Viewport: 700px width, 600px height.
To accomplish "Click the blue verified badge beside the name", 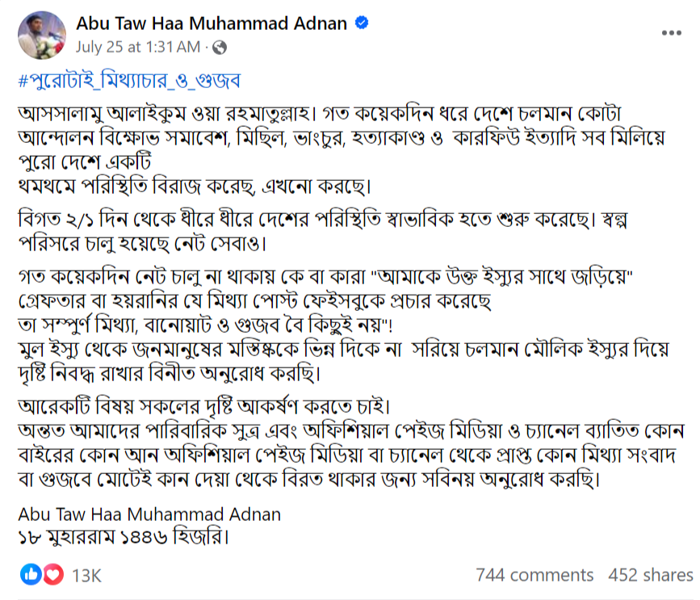I will (362, 23).
